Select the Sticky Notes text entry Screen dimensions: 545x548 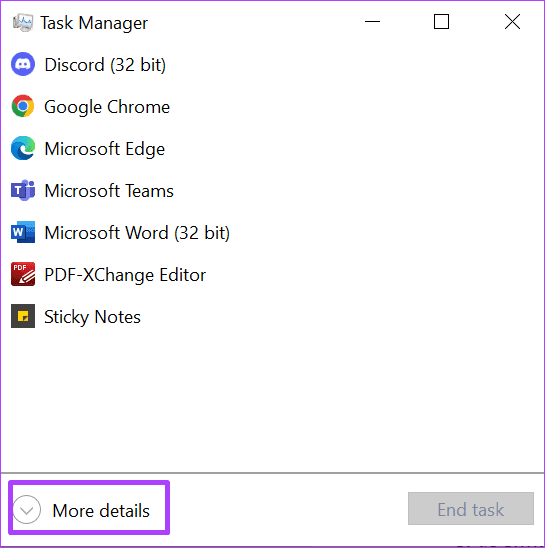(92, 317)
